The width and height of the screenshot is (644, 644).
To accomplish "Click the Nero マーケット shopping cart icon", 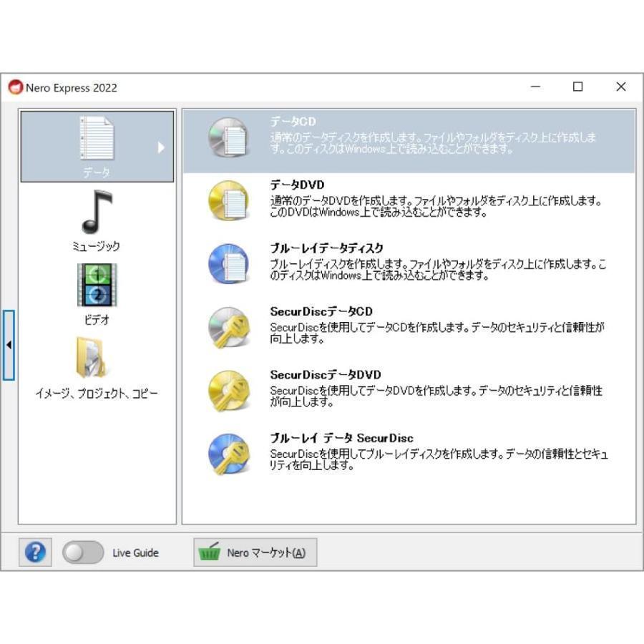I will [x=210, y=552].
